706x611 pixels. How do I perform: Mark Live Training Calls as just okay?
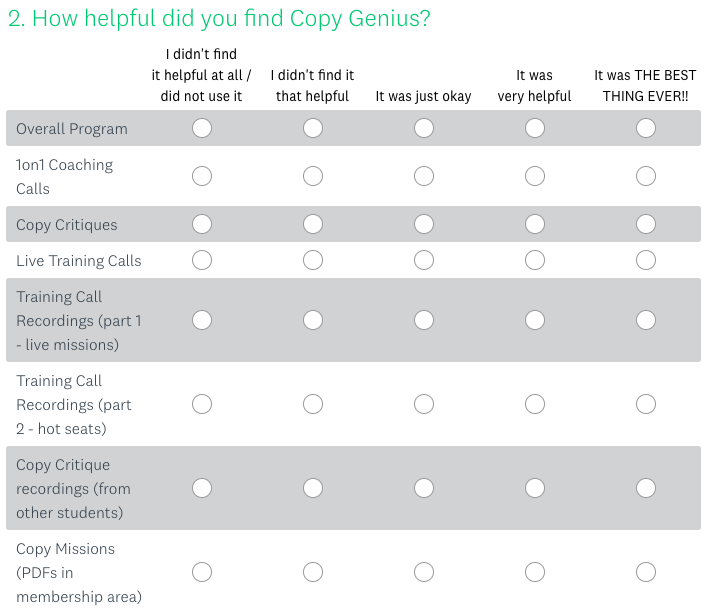click(424, 260)
